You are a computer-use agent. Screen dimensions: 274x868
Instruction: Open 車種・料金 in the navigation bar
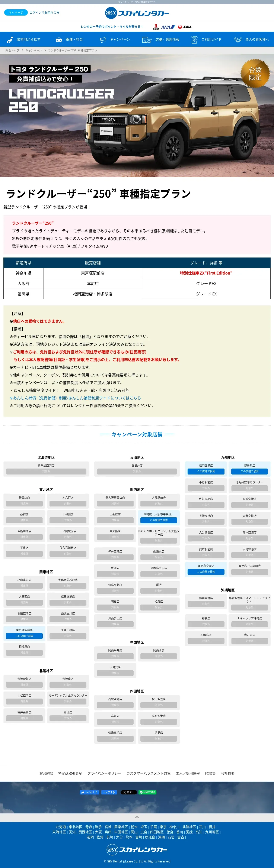click(74, 40)
